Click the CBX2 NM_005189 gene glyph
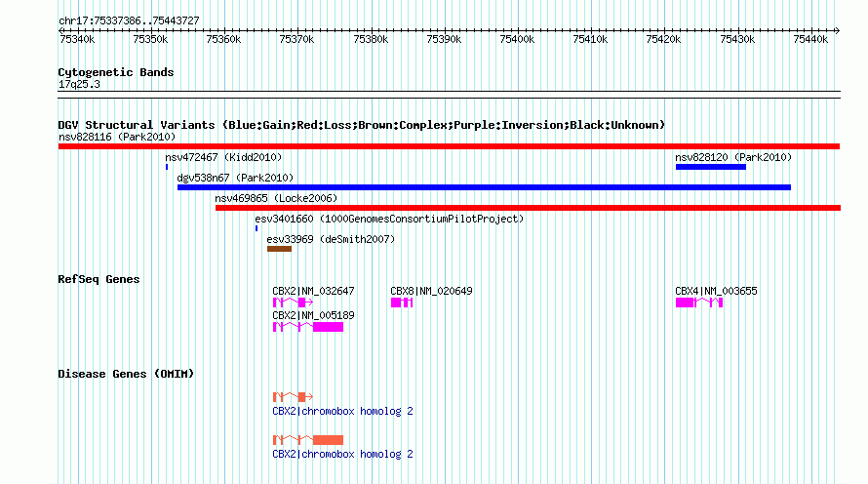 pyautogui.click(x=308, y=327)
